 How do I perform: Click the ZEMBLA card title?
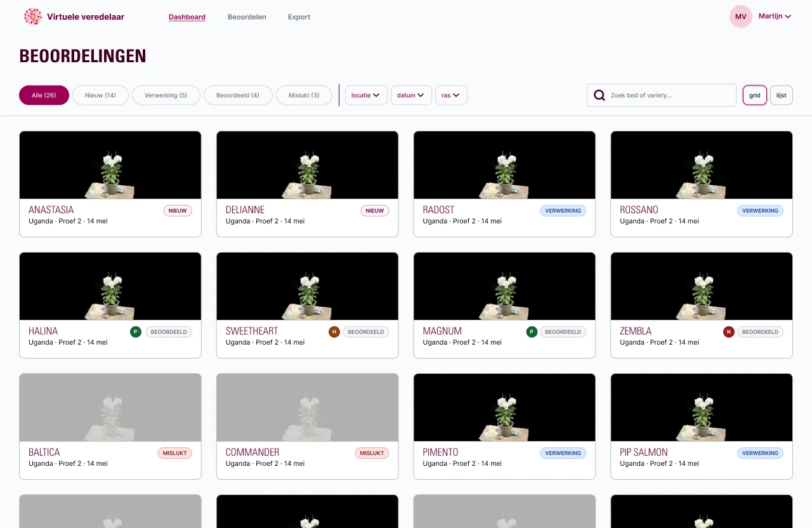pyautogui.click(x=636, y=331)
